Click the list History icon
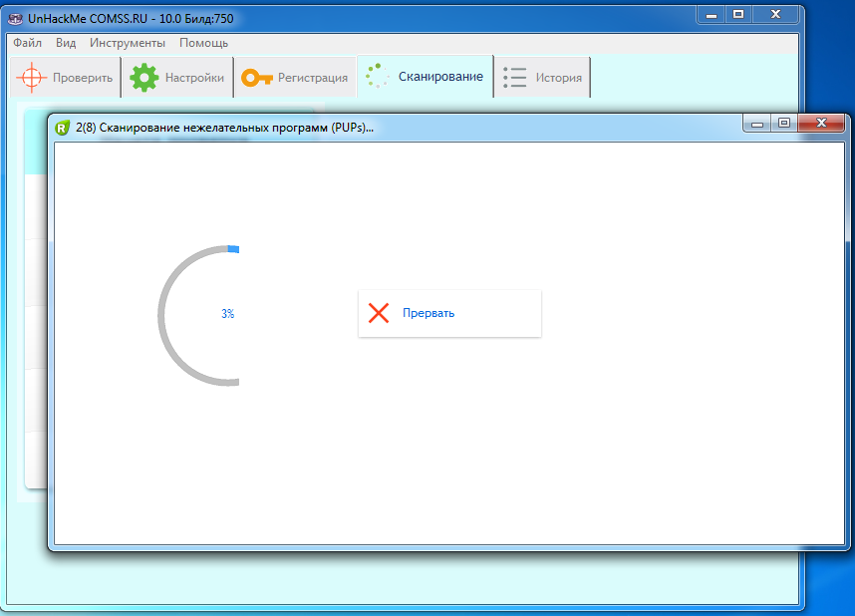Image resolution: width=855 pixels, height=616 pixels. [x=515, y=78]
